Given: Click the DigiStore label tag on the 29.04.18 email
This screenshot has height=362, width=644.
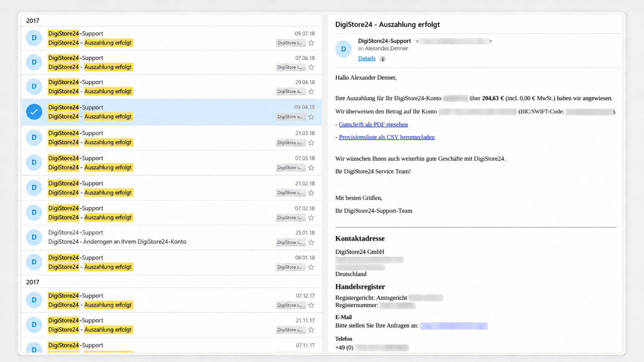Looking at the screenshot, I should tap(290, 92).
